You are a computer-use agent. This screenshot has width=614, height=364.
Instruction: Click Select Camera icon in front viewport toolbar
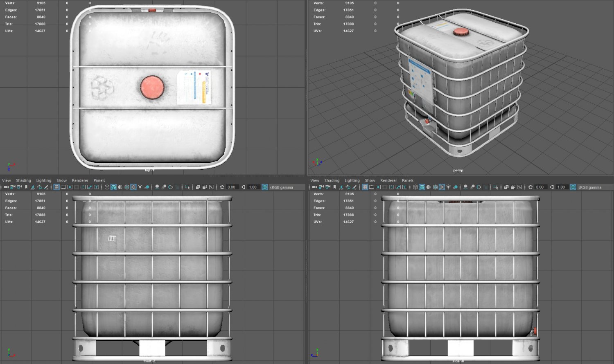point(6,187)
